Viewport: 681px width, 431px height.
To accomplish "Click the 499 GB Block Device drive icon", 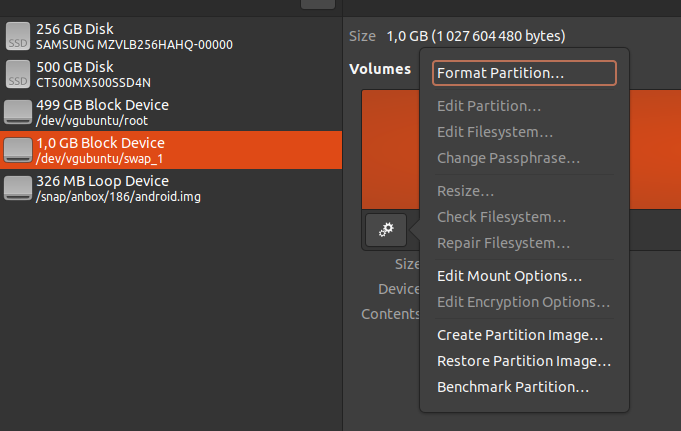I will pyautogui.click(x=18, y=112).
